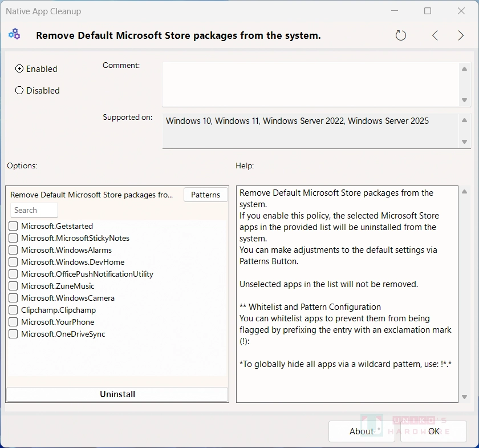Go to next policy with right chevron
This screenshot has height=448, width=479.
[x=461, y=35]
